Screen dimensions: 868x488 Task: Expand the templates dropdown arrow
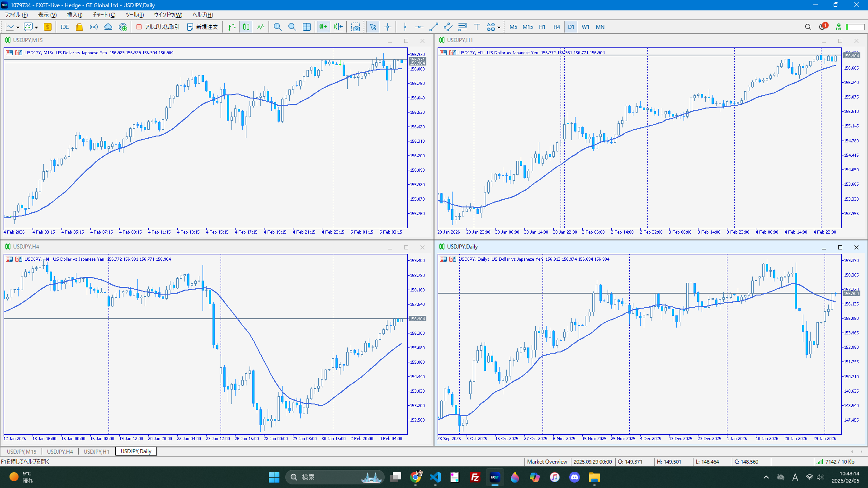point(36,28)
